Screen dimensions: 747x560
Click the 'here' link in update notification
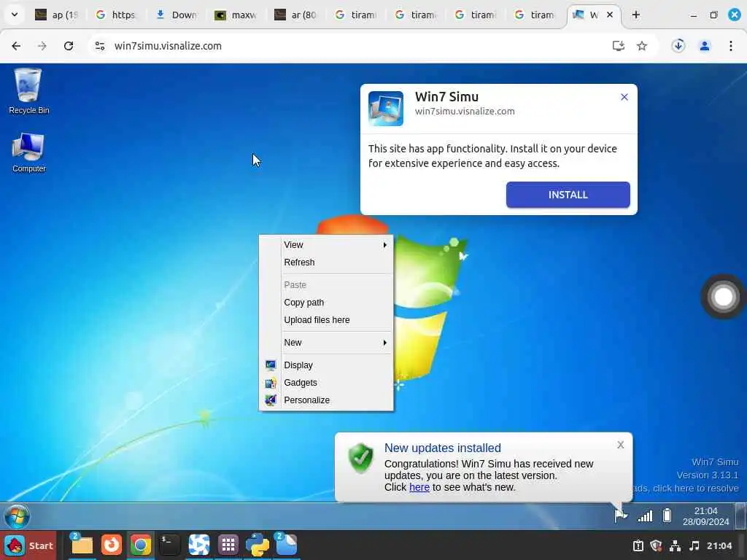point(419,487)
